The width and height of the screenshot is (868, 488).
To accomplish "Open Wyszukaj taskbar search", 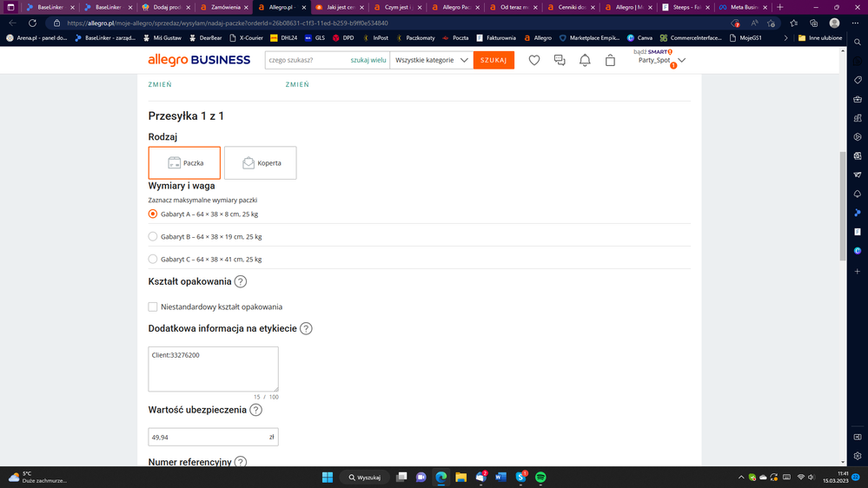I will coord(365,477).
